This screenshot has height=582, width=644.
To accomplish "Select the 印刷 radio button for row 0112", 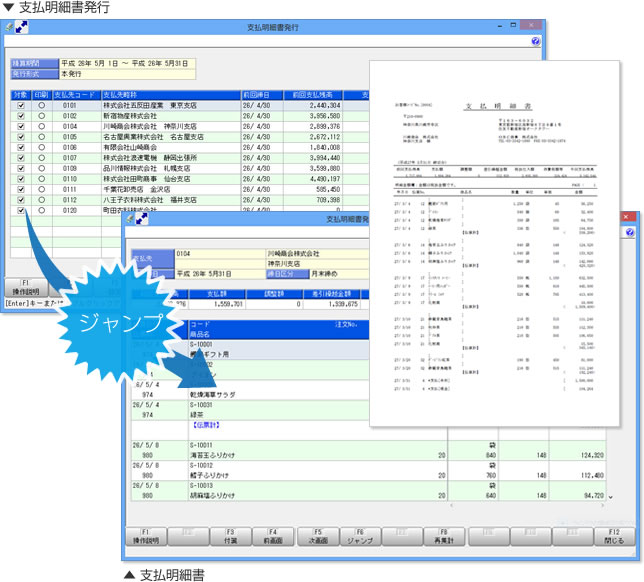I will (41, 200).
